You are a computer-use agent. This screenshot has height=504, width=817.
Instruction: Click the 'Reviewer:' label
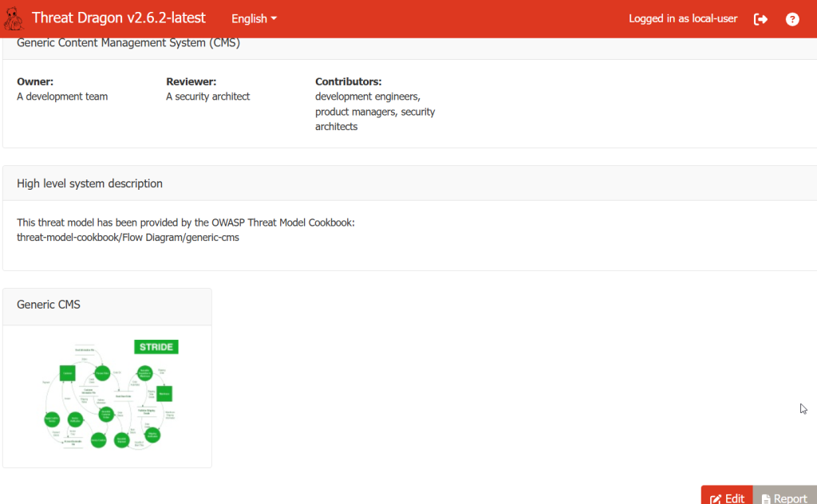191,82
